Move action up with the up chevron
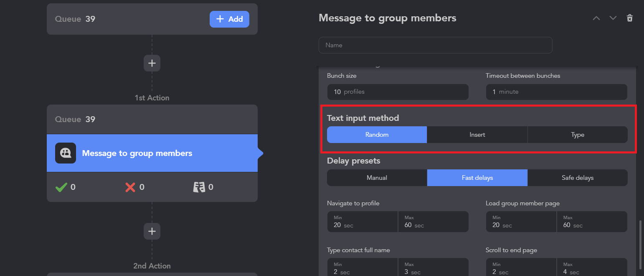This screenshot has width=644, height=276. (596, 18)
